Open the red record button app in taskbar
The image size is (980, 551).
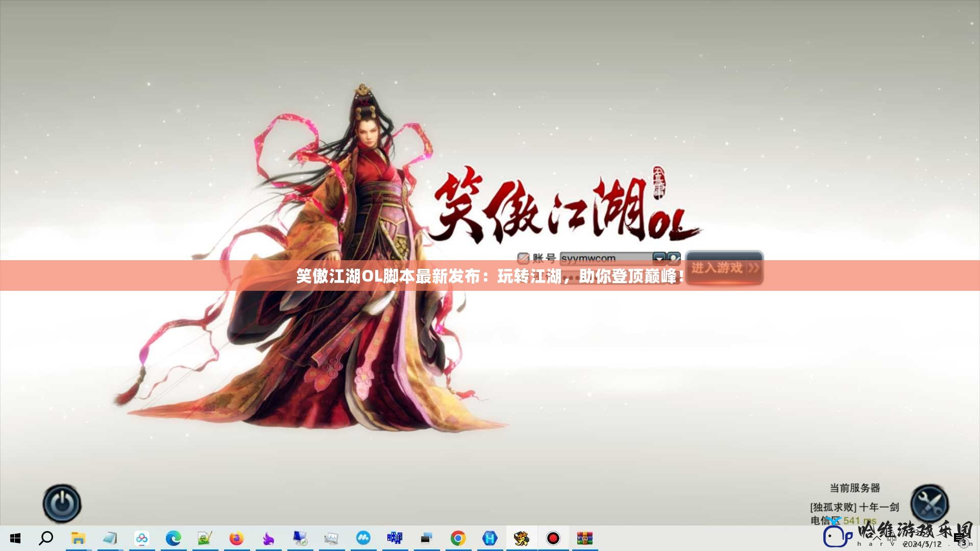553,538
